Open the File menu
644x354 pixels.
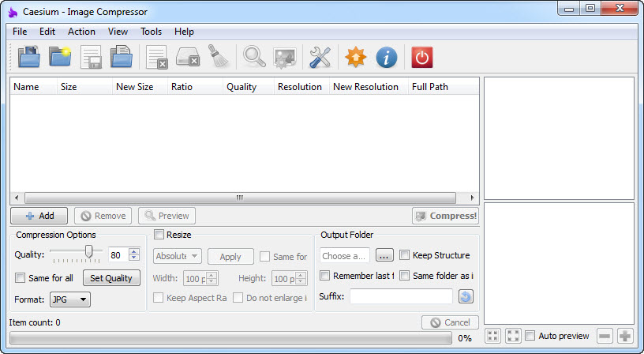(20, 32)
